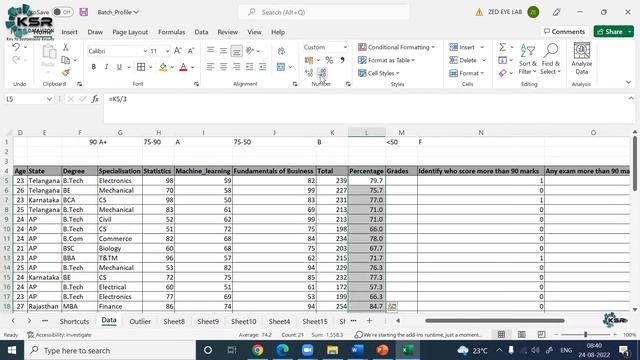Switch to Page Break Preview icon
The image size is (640, 360).
click(x=541, y=335)
